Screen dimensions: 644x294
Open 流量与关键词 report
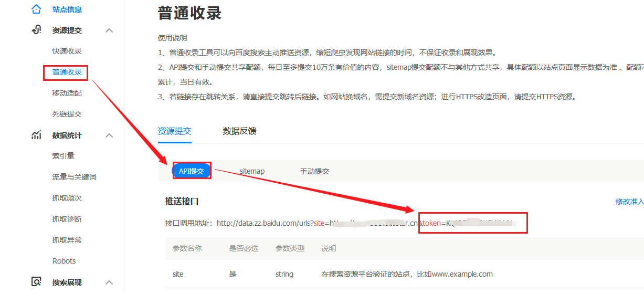[x=74, y=177]
